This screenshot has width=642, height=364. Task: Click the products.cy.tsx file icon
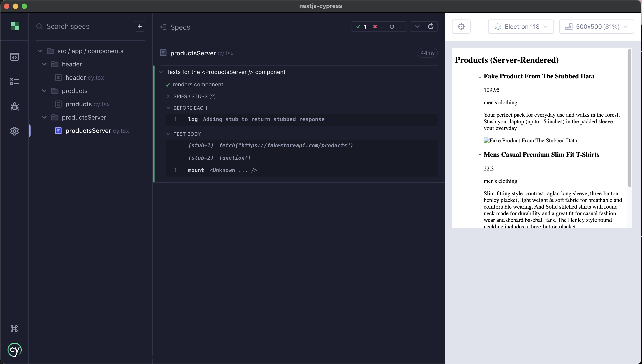[58, 104]
